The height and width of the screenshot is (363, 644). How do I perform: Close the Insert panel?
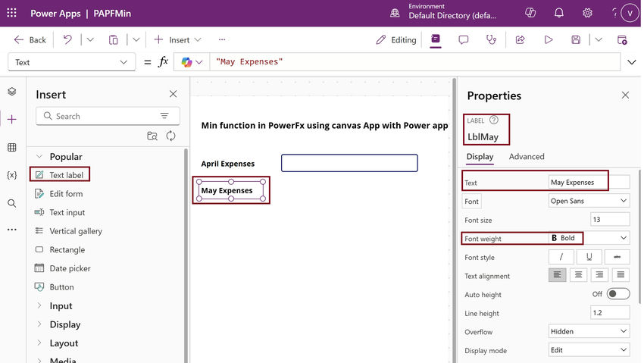(173, 94)
